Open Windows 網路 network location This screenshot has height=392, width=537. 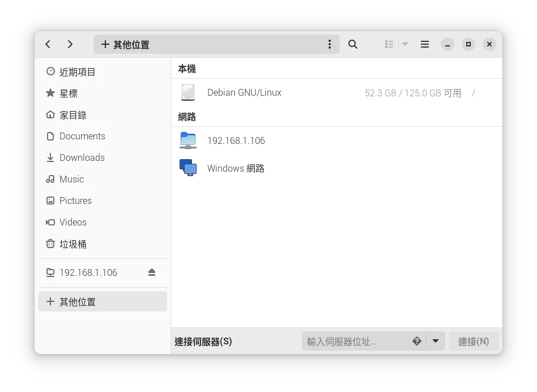coord(236,168)
